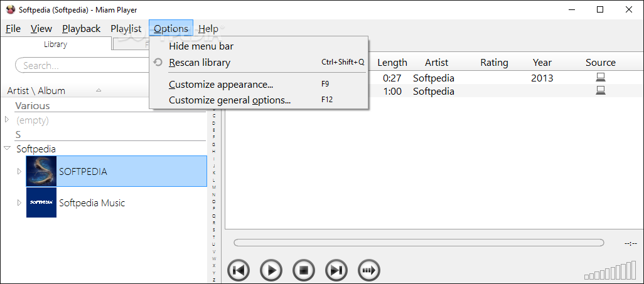The width and height of the screenshot is (644, 284).
Task: Collapse the Softpedia artist node
Action: tap(6, 148)
